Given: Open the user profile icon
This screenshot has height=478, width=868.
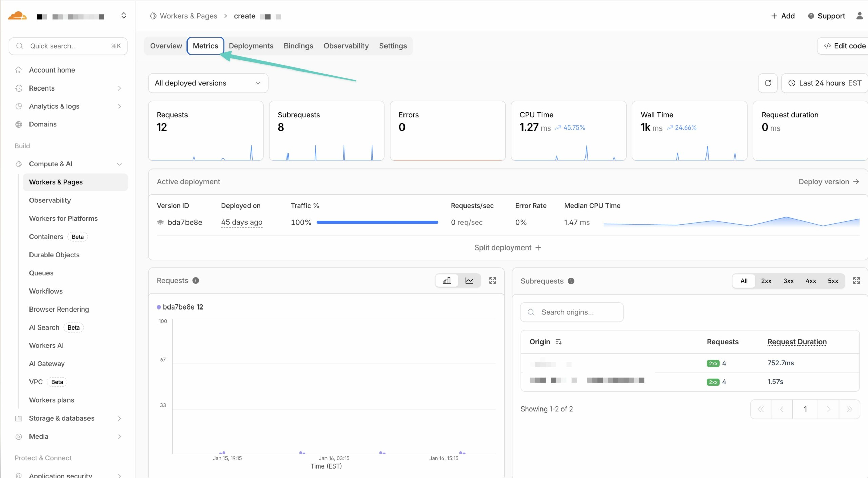Looking at the screenshot, I should point(859,16).
